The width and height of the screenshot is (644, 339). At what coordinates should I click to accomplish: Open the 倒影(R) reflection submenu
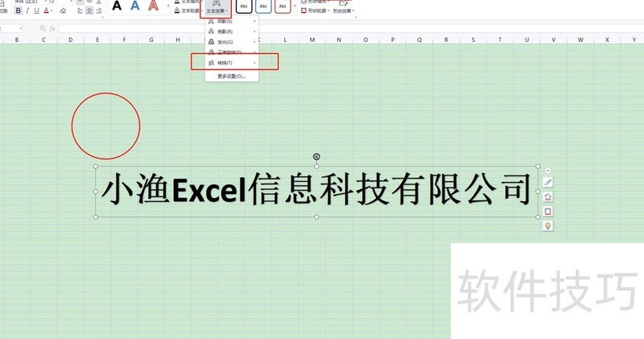[x=232, y=31]
